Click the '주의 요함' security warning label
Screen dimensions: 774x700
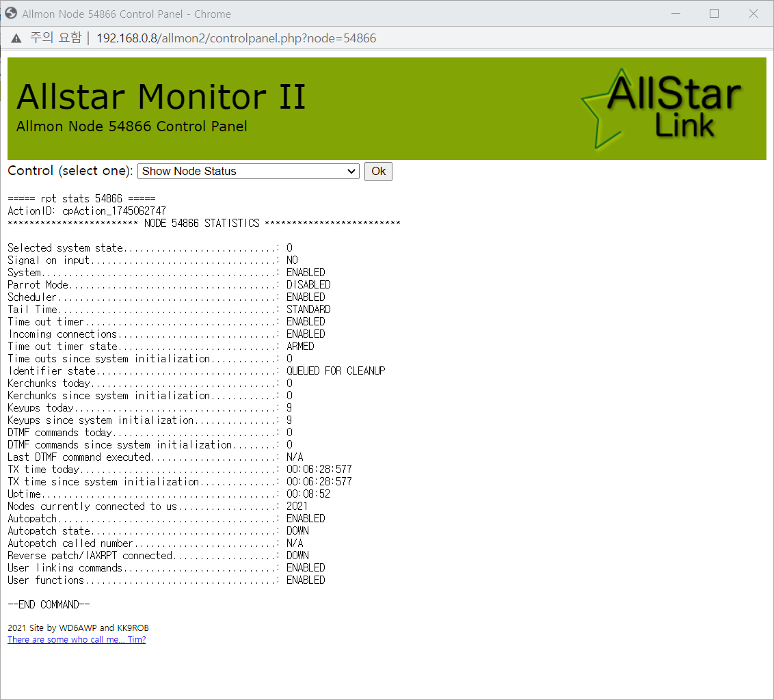[56, 38]
